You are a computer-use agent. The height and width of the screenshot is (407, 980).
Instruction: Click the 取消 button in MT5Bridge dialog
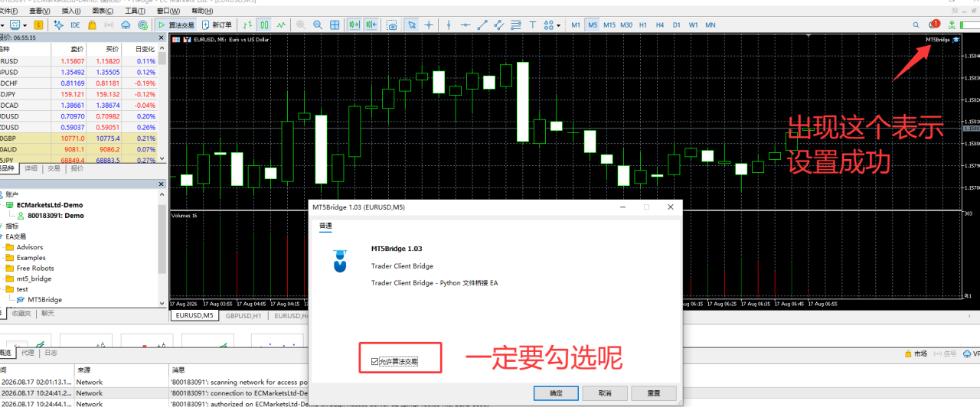(605, 393)
